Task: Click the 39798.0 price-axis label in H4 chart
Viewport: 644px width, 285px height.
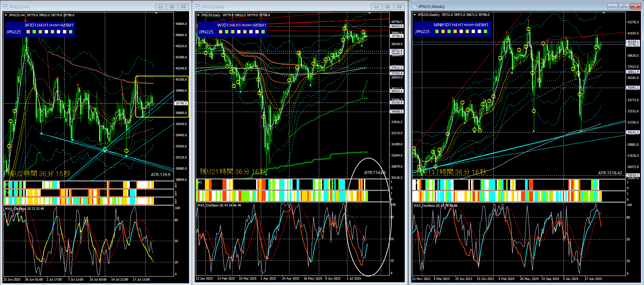Action: (181, 104)
